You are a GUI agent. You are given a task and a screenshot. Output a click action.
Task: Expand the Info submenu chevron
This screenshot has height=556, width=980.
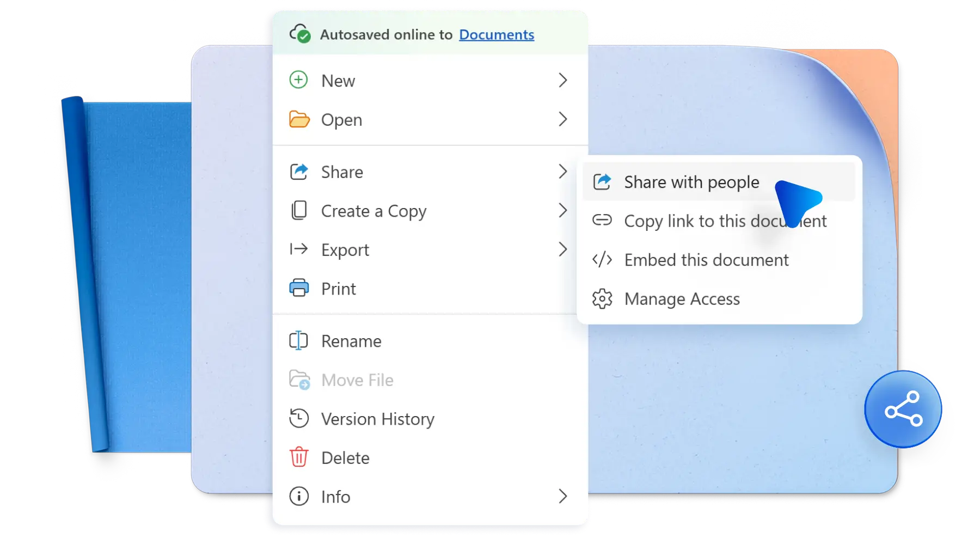563,496
